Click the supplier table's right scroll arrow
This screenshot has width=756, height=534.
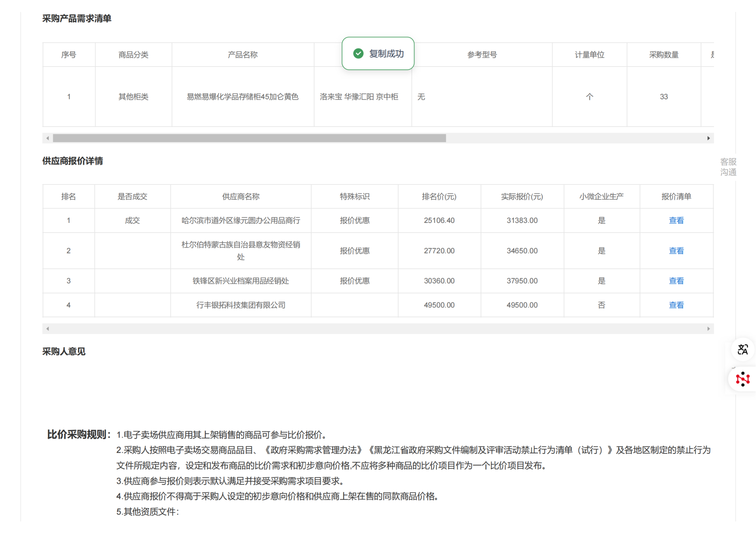pyautogui.click(x=708, y=328)
